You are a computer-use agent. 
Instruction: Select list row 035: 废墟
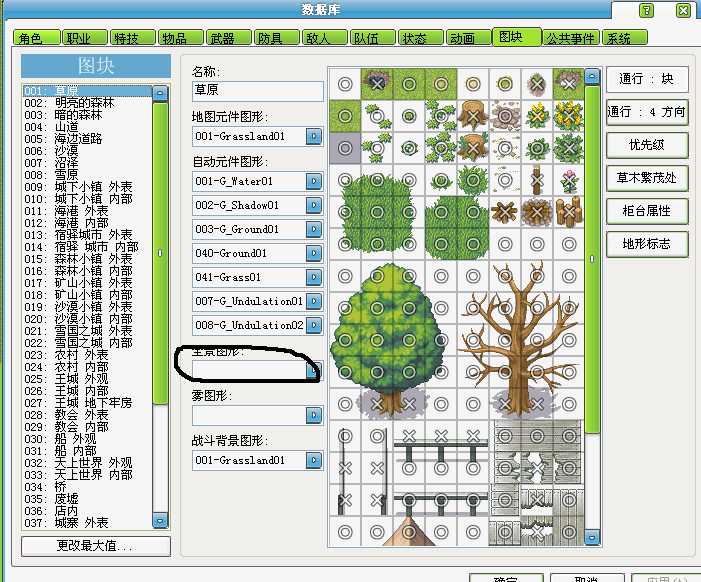pos(87,499)
